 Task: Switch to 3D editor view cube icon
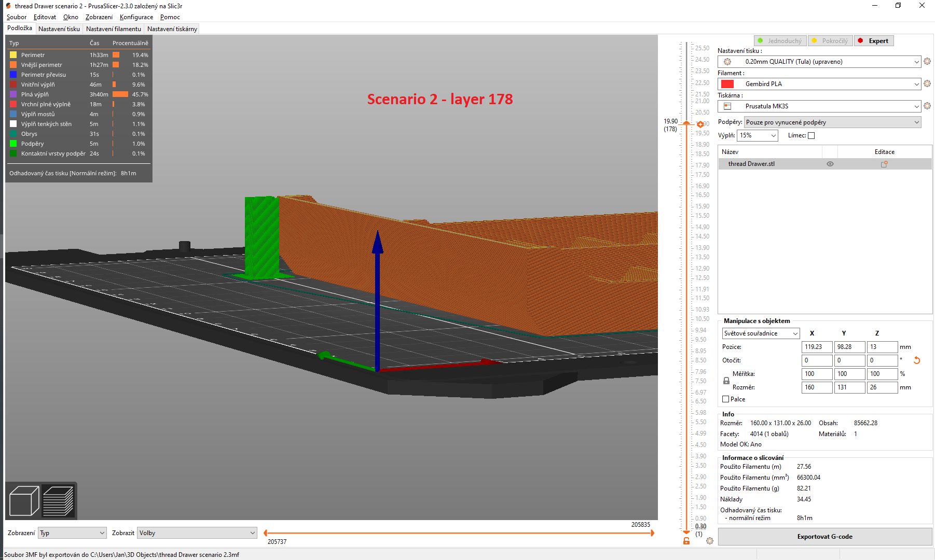pos(23,499)
